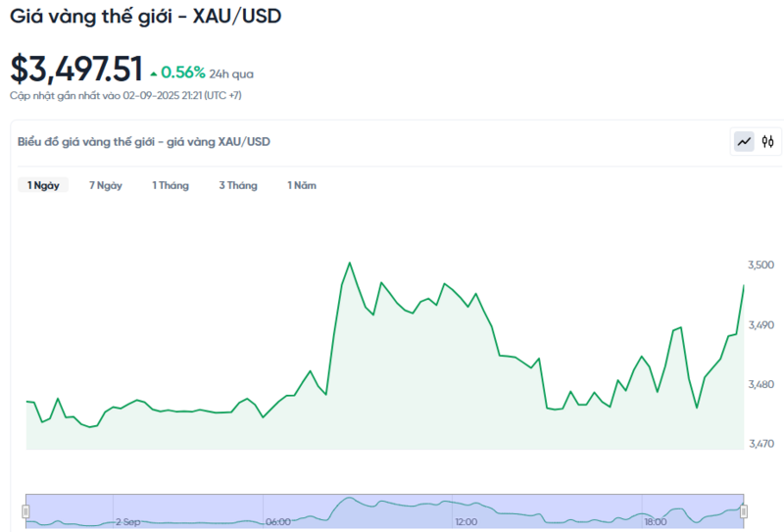Select the 1 Ngày time range
This screenshot has width=784, height=532.
43,185
